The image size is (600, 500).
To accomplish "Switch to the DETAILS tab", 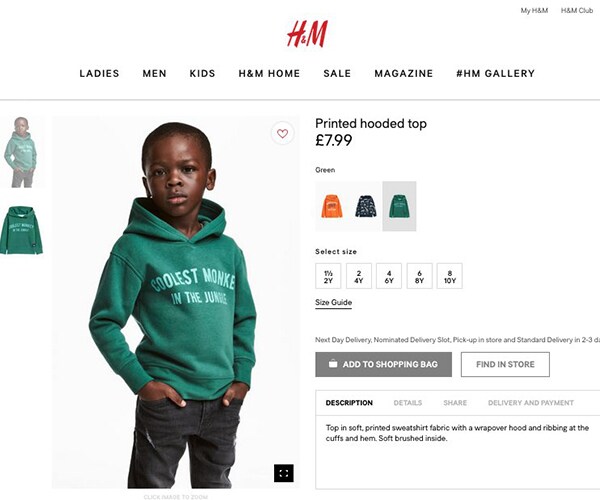I will point(408,403).
